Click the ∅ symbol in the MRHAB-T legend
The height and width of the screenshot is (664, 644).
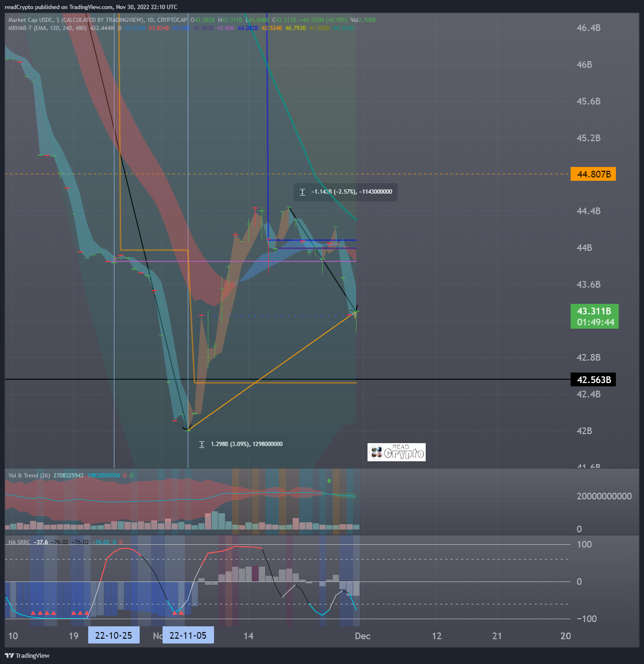pos(120,28)
